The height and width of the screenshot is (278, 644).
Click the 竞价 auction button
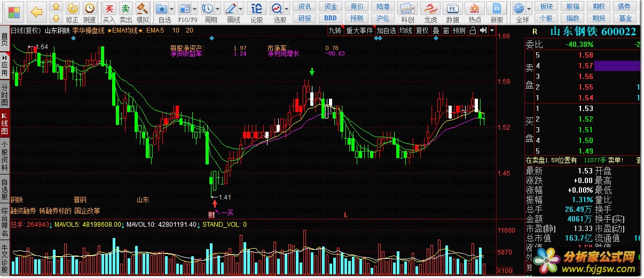(357, 6)
